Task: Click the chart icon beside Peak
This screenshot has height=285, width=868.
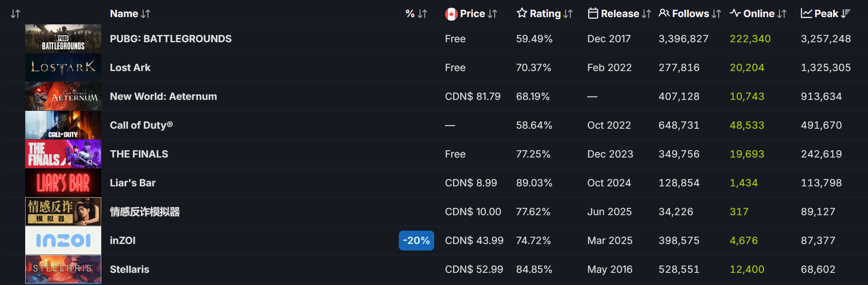Action: [x=806, y=13]
